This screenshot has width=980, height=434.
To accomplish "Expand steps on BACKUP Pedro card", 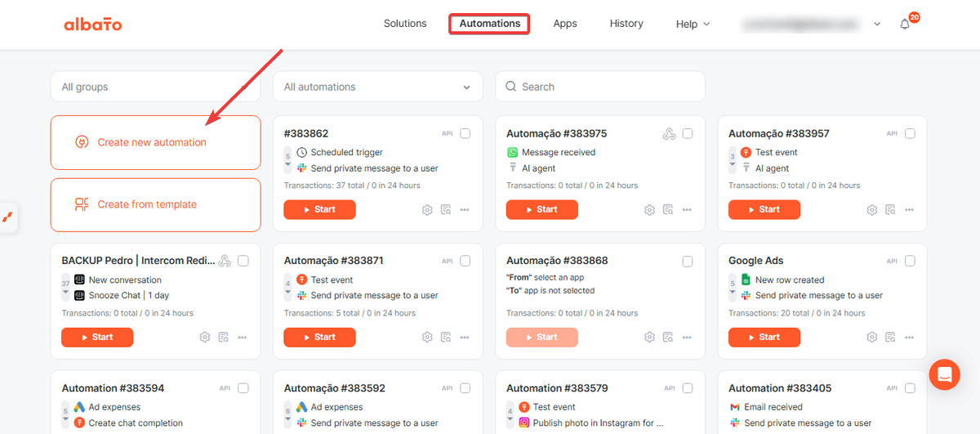I will click(65, 287).
